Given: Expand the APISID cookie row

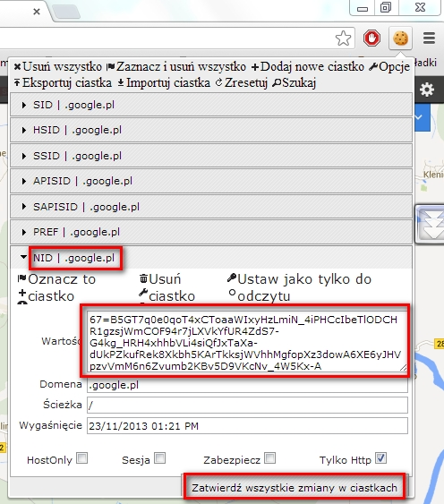Looking at the screenshot, I should [x=211, y=182].
